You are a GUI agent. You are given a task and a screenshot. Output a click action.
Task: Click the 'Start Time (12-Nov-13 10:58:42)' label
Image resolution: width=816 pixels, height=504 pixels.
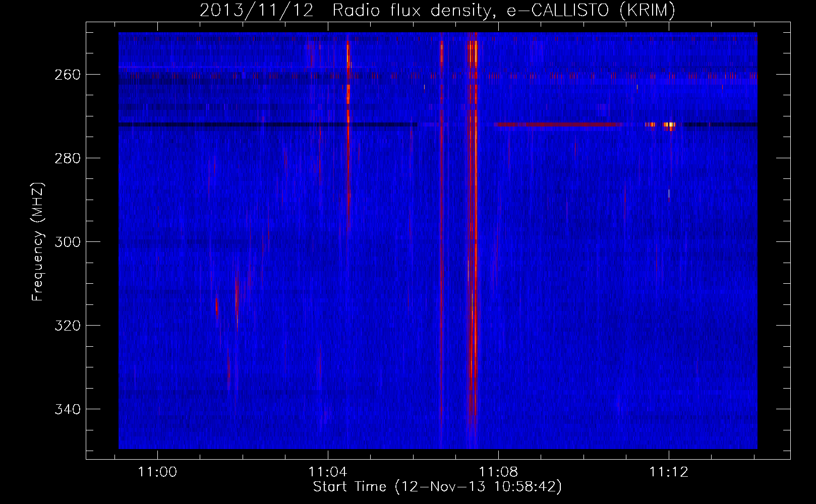tap(437, 487)
